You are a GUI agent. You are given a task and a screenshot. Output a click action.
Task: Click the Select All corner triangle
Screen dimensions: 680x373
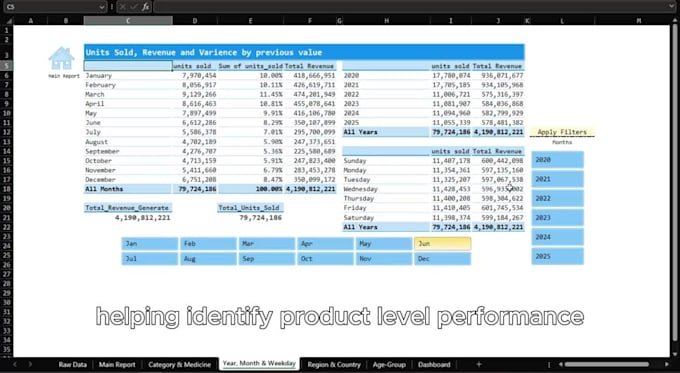click(x=8, y=21)
